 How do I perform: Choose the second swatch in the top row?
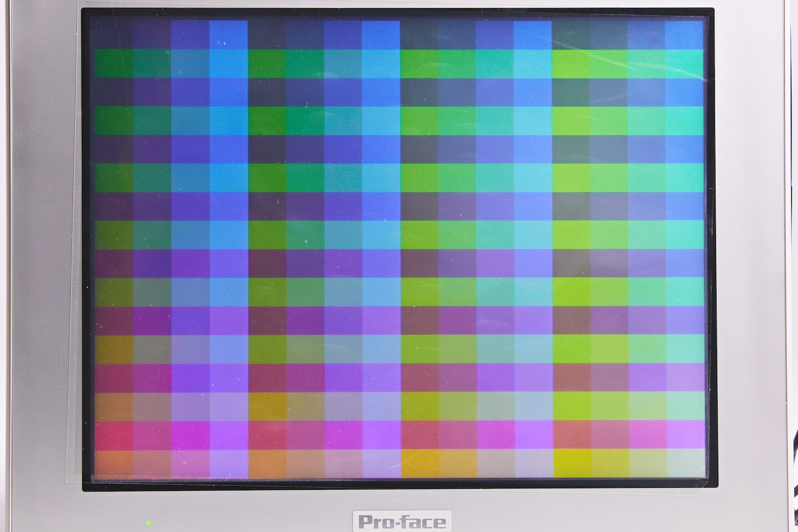[152, 34]
